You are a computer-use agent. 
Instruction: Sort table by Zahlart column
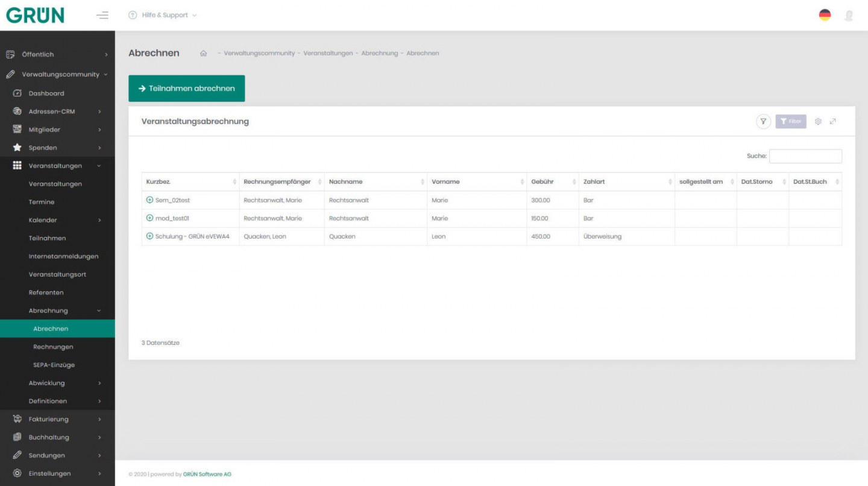point(627,181)
